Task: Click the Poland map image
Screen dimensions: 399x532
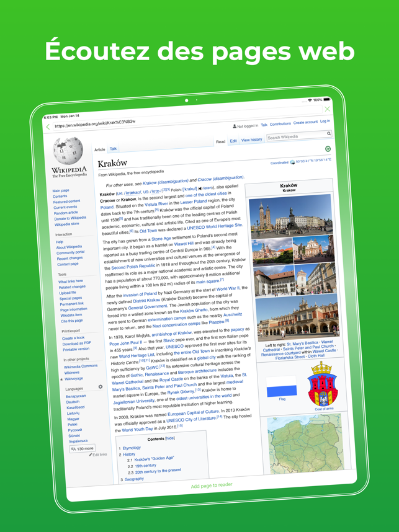Action: pyautogui.click(x=307, y=445)
